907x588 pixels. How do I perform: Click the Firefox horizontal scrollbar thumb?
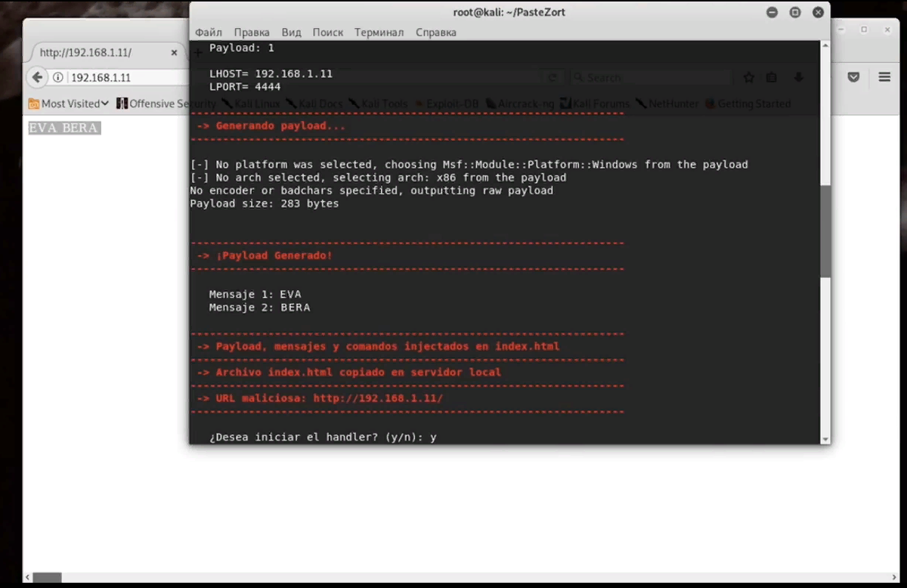48,578
